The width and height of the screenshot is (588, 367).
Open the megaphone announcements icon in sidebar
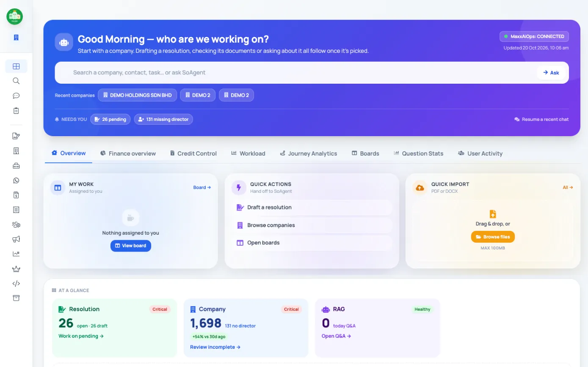16,239
